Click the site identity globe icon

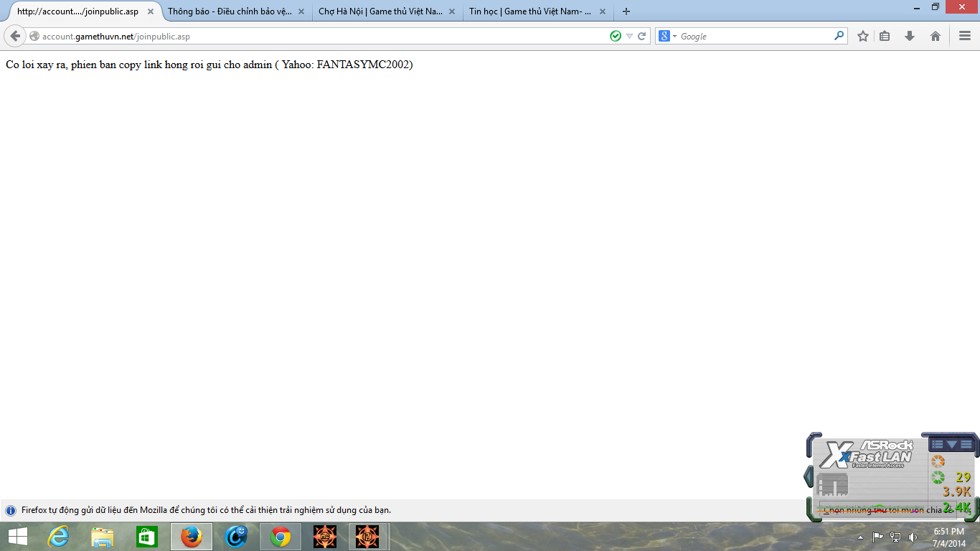point(34,36)
